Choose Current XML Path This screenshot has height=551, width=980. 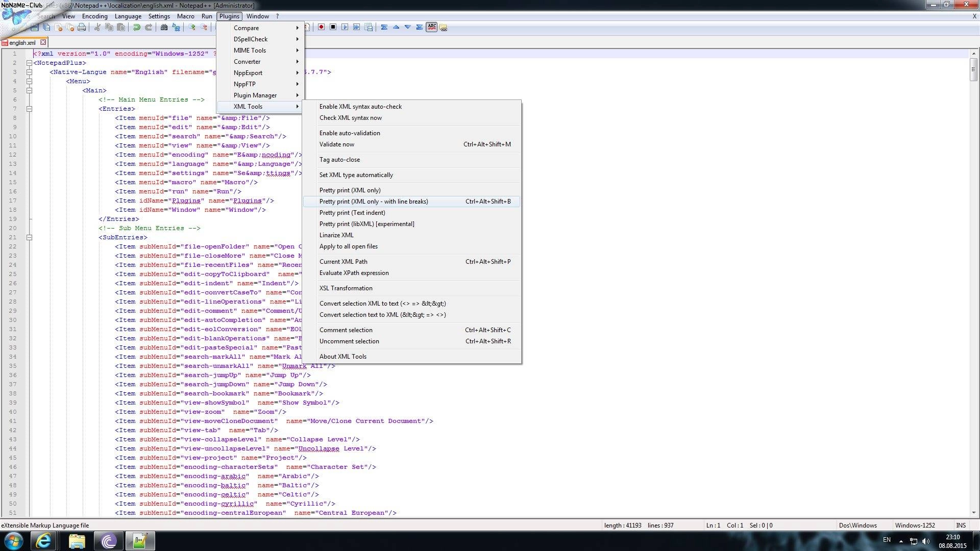[x=411, y=262]
